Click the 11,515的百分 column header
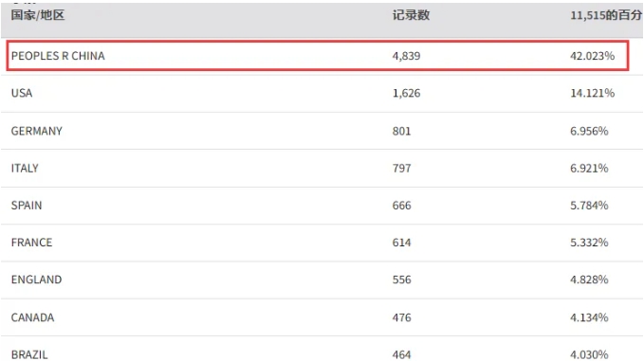 (x=606, y=15)
